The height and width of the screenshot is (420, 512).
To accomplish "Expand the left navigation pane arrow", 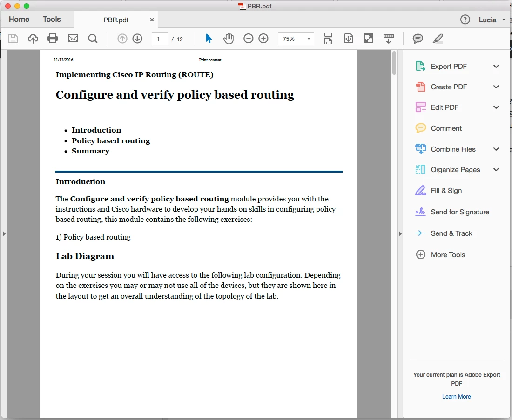I will [4, 233].
